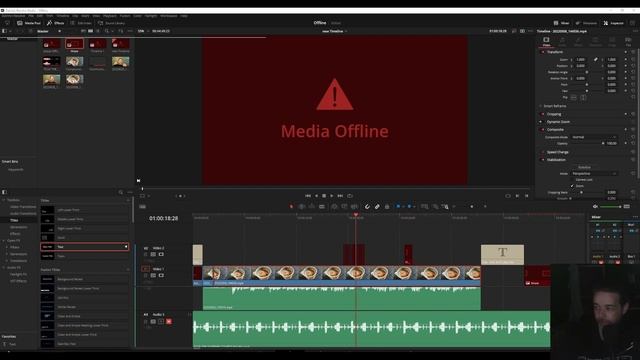Image resolution: width=640 pixels, height=360 pixels.
Task: Toggle Position Lock padlock icon
Action: click(x=387, y=207)
